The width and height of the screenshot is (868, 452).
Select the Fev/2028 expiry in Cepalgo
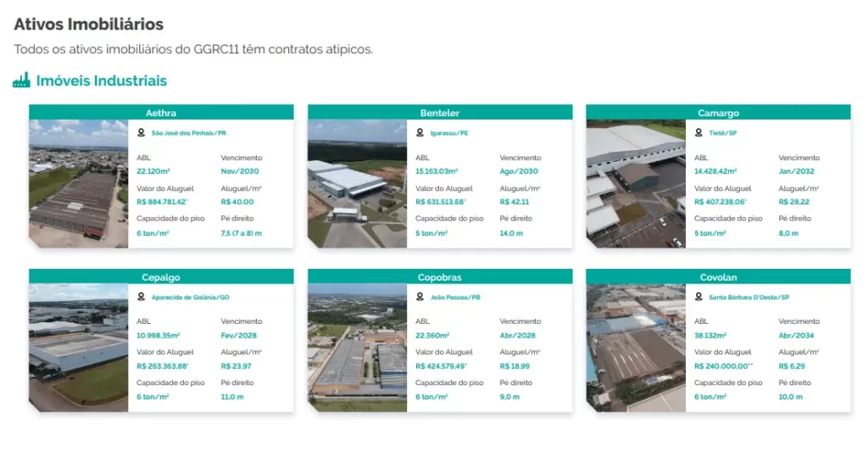pos(238,335)
